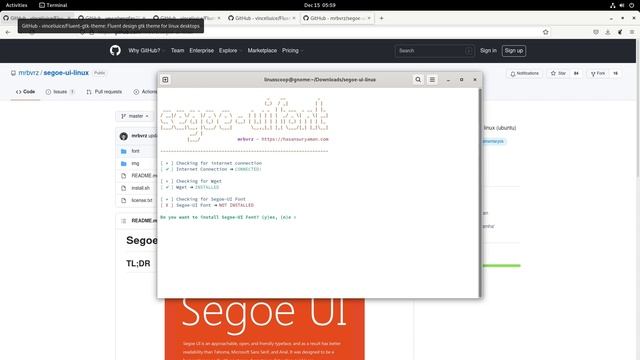This screenshot has height=360, width=640.
Task: Switch to the third browser tab
Action: coord(187,18)
